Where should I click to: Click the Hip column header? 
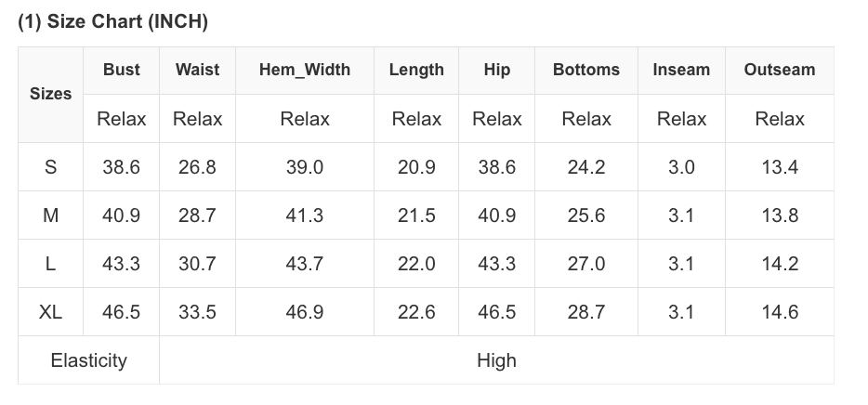496,71
